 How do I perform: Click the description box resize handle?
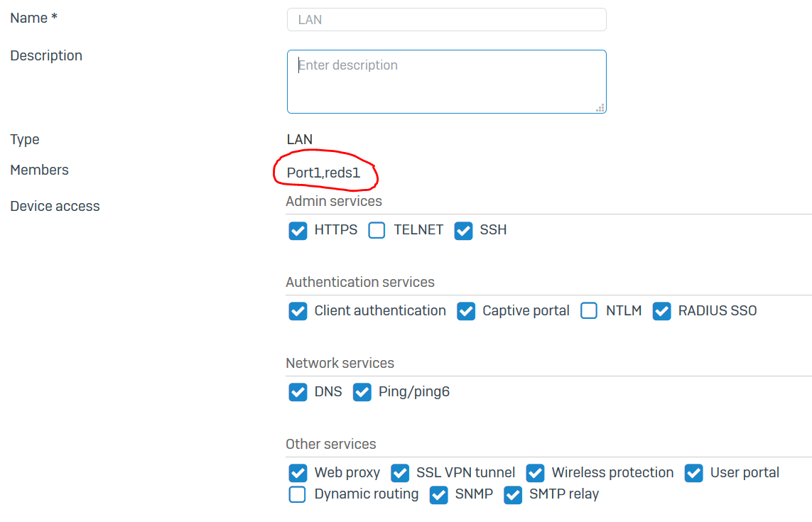(x=600, y=108)
